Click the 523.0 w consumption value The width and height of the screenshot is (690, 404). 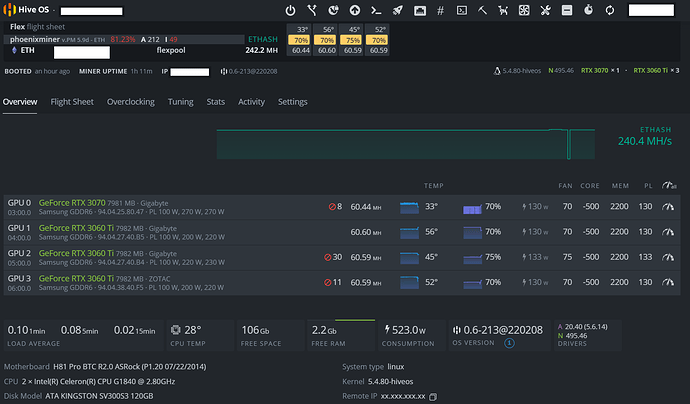pyautogui.click(x=405, y=330)
